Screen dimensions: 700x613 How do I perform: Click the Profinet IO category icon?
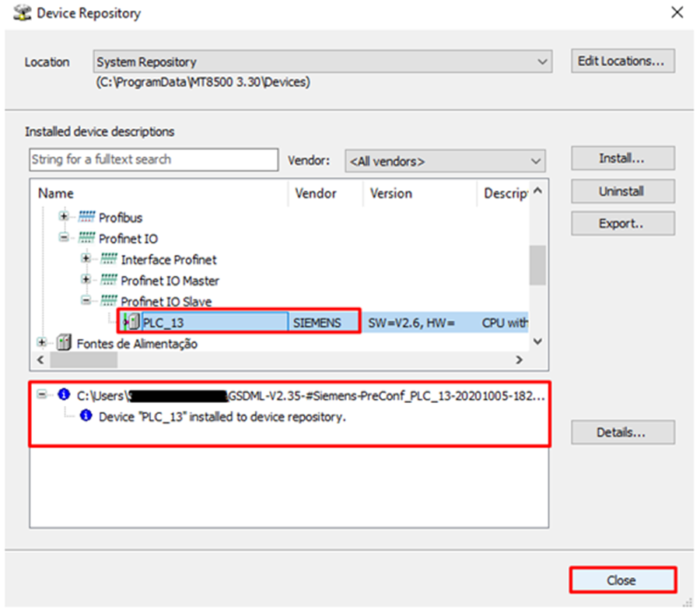click(86, 239)
